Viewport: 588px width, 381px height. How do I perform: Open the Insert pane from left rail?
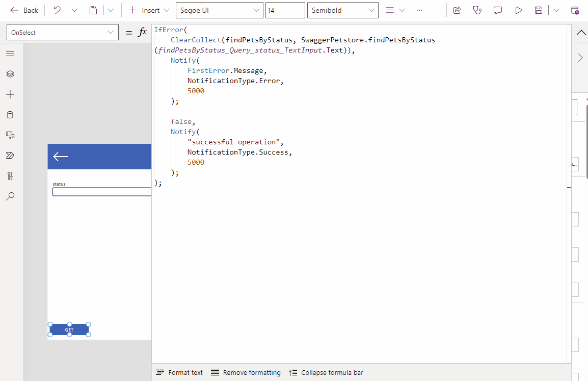point(10,94)
